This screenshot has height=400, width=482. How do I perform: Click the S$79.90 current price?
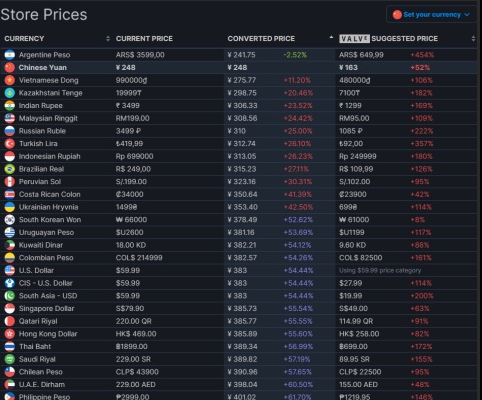coord(130,308)
